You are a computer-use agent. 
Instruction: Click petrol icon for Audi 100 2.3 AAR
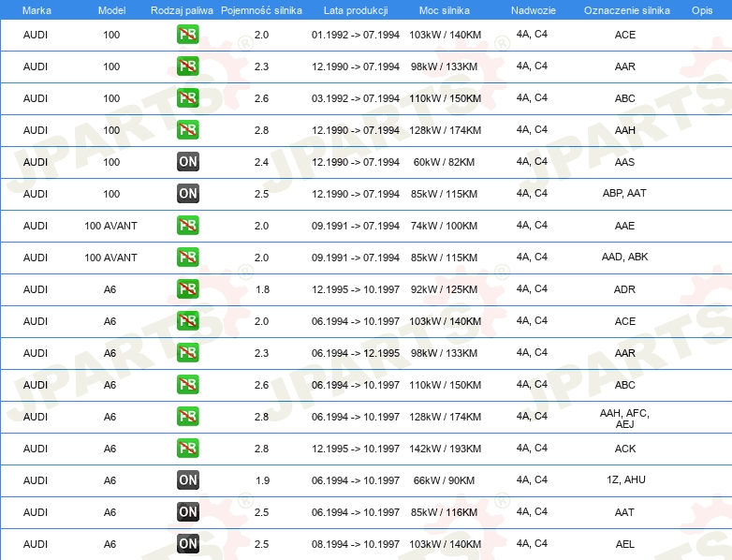click(188, 66)
